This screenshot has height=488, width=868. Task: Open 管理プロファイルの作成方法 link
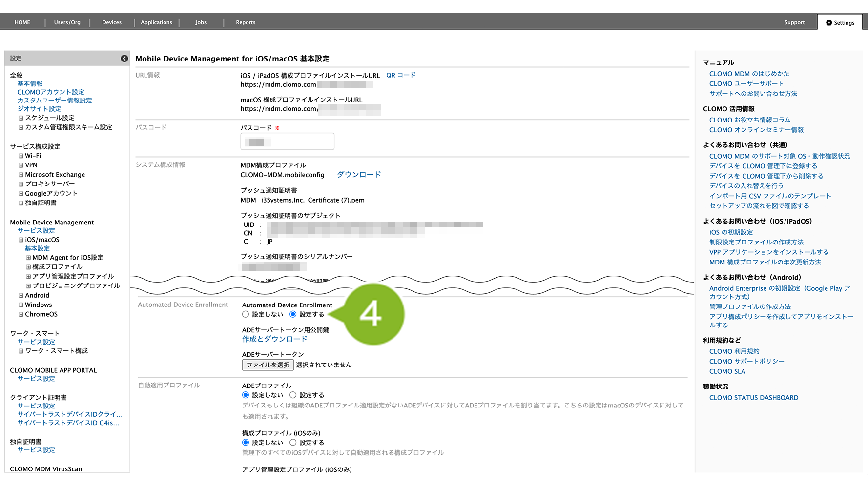point(750,307)
